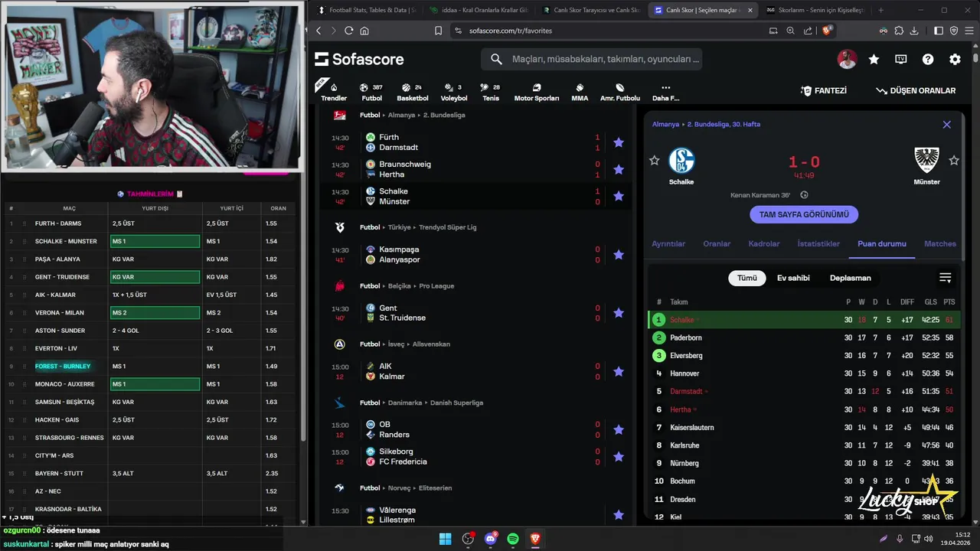Open Hannover row in standings

pyautogui.click(x=804, y=373)
